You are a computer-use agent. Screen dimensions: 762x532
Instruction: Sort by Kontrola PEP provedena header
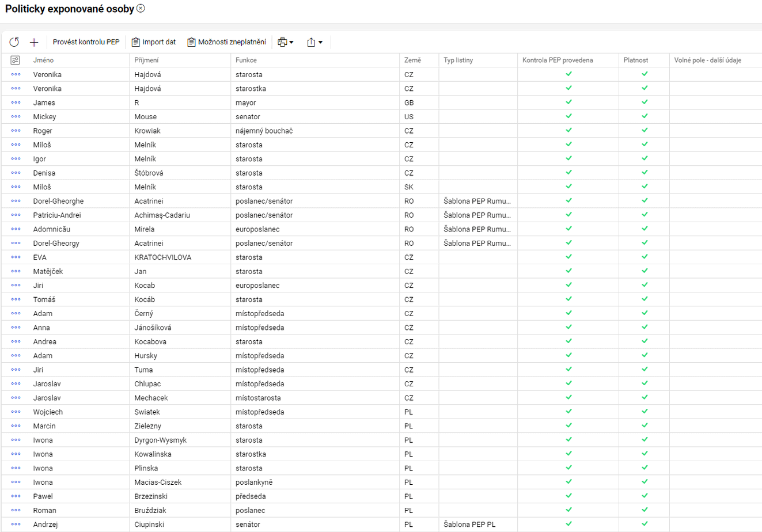[x=558, y=60]
